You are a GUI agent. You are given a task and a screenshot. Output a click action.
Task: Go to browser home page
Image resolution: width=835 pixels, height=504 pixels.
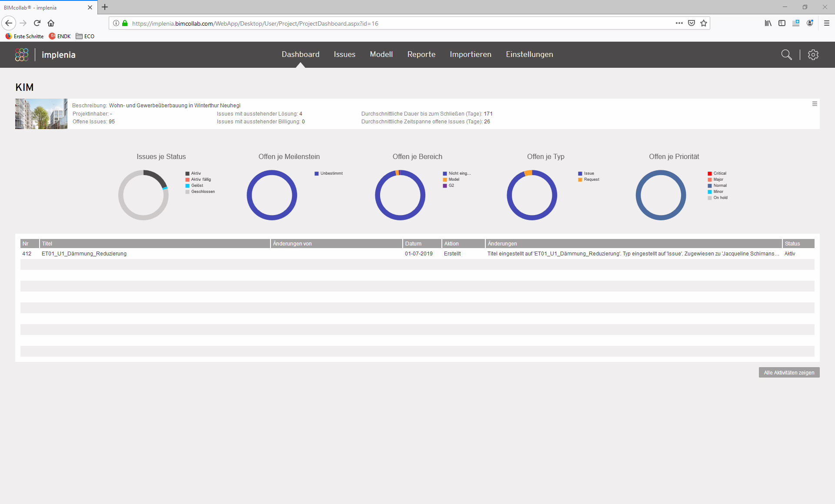pos(51,23)
